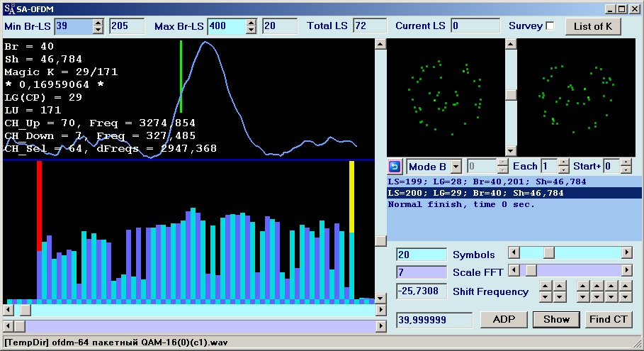The width and height of the screenshot is (644, 351).
Task: Increase Min Br-LS with up arrow
Action: [x=98, y=23]
